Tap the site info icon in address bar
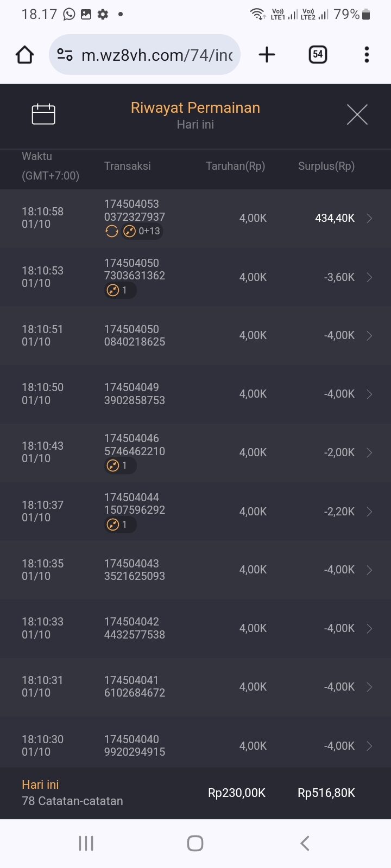The width and height of the screenshot is (391, 868). point(65,55)
